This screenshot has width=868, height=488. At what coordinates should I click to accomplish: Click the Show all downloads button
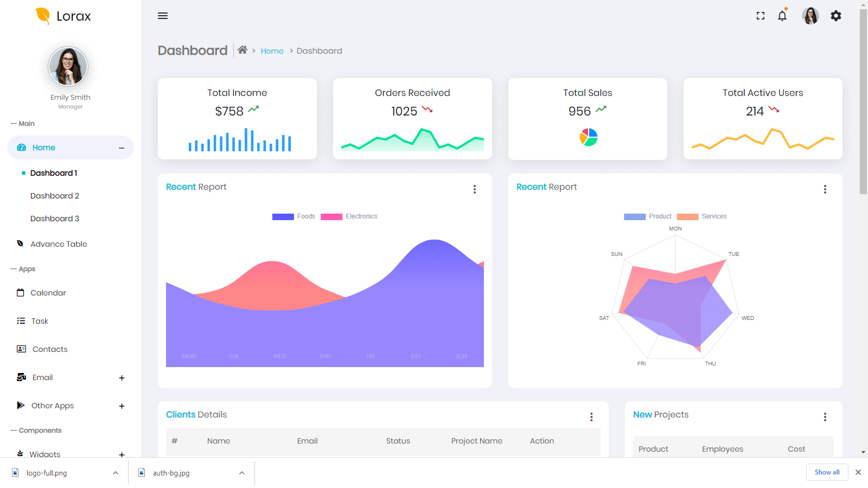point(826,472)
